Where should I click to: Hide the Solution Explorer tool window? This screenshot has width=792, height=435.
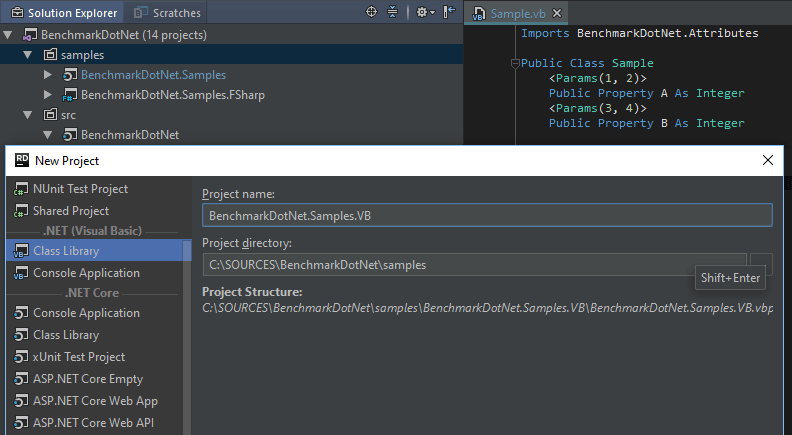(x=449, y=12)
